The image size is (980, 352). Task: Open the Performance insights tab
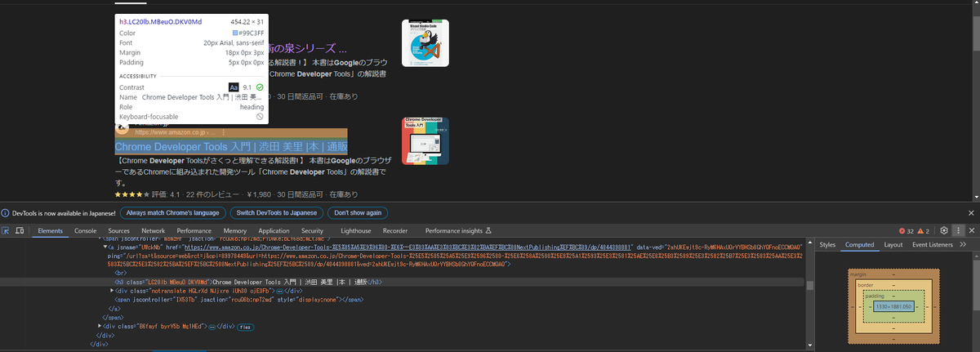click(458, 231)
